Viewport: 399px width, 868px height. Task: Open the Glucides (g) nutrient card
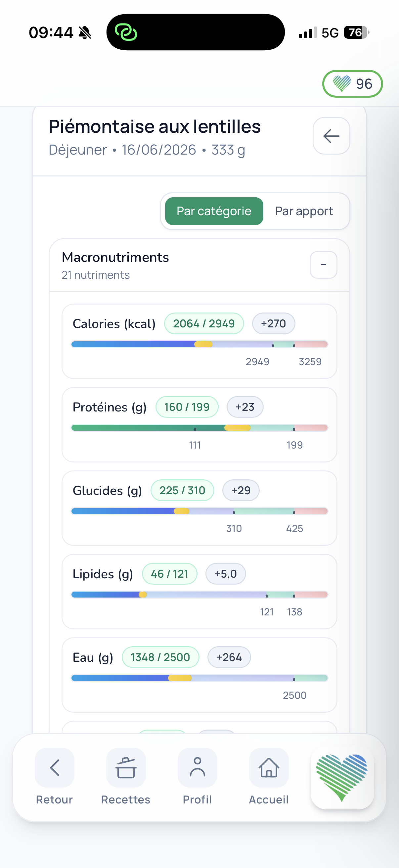click(199, 508)
